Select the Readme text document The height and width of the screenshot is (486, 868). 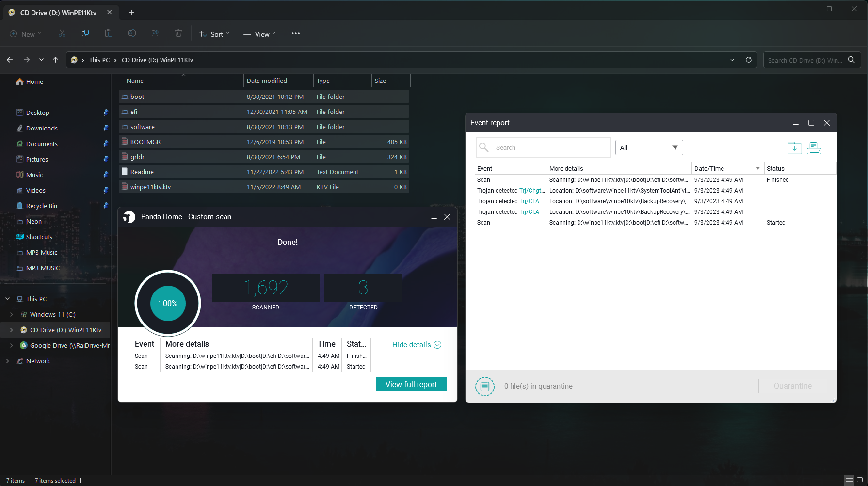tap(264, 172)
